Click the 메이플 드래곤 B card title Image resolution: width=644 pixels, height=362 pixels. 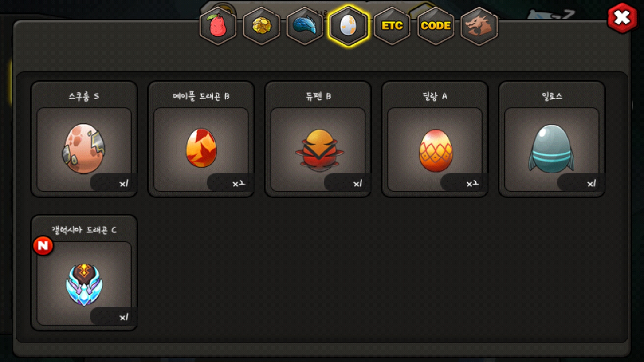click(201, 96)
